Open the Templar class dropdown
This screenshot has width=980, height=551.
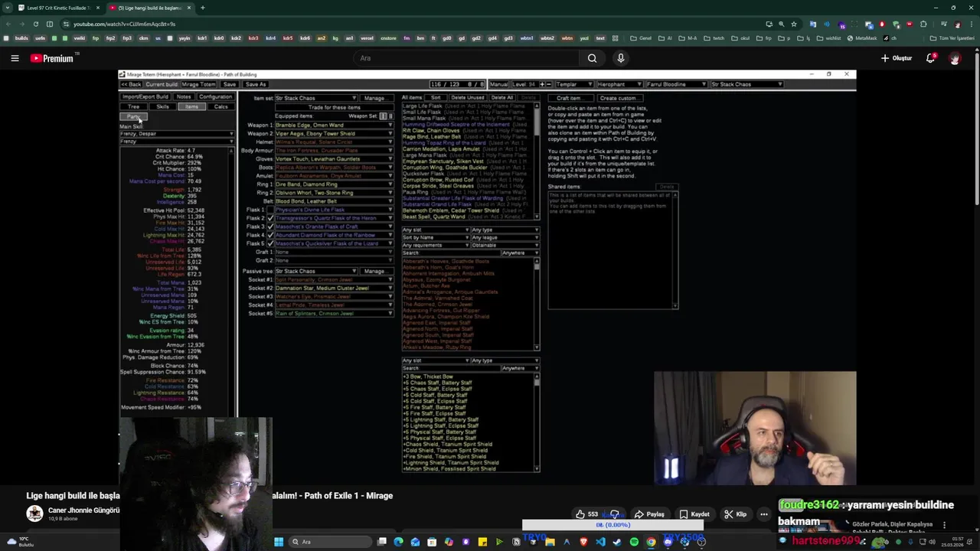573,84
